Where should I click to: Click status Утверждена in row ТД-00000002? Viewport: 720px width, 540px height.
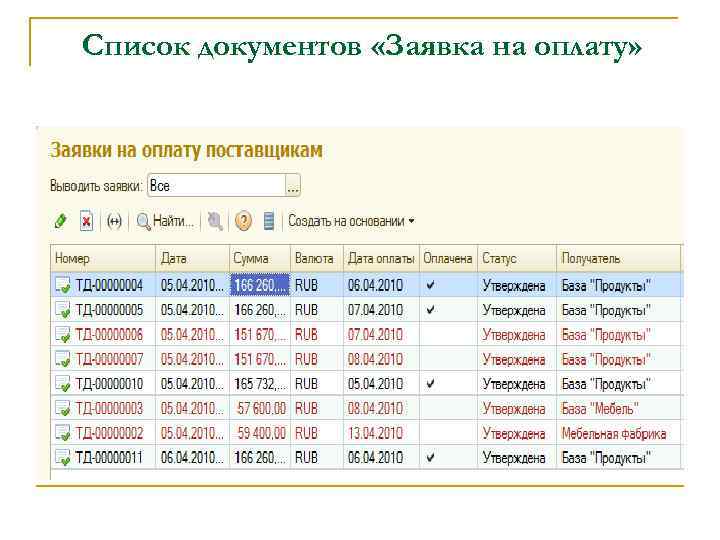click(514, 433)
